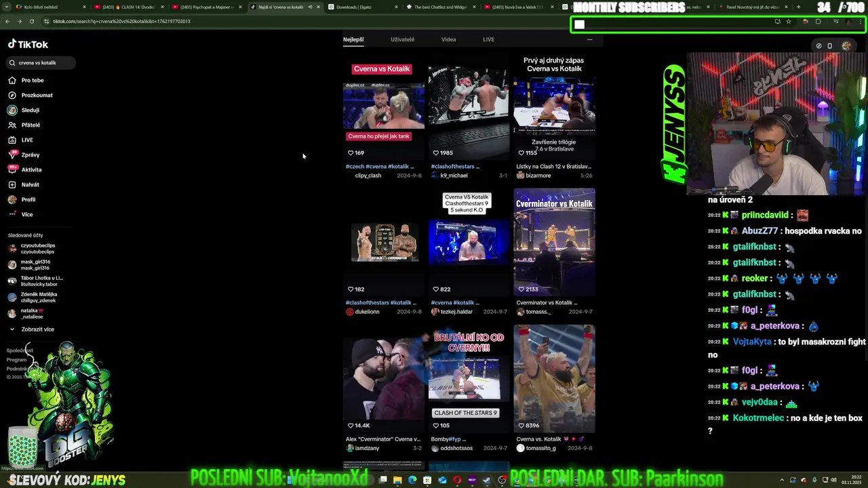
Task: Open the Více three-dots icon
Action: tap(12, 214)
